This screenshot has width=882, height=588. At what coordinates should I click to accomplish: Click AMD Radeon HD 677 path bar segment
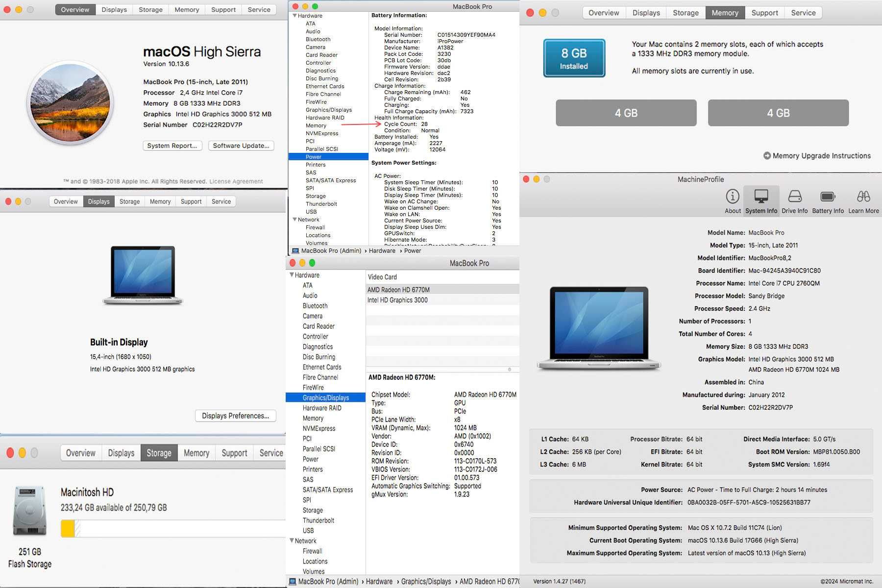pos(489,582)
